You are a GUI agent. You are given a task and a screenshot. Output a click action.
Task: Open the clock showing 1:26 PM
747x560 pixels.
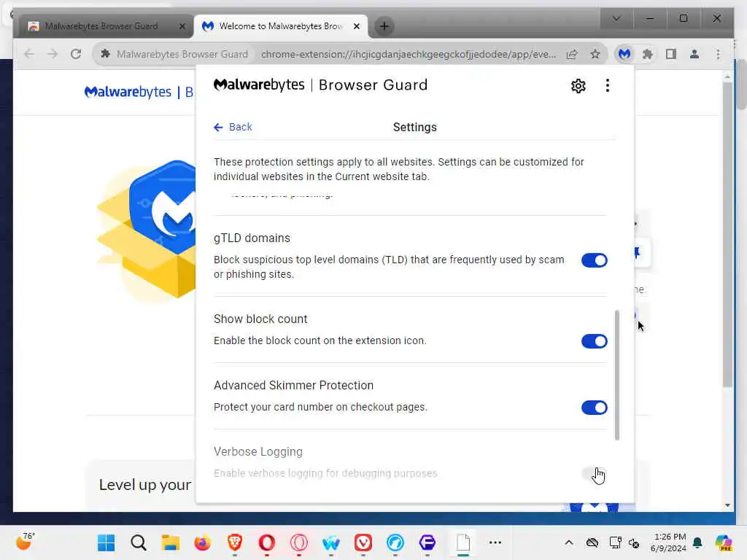coord(668,542)
